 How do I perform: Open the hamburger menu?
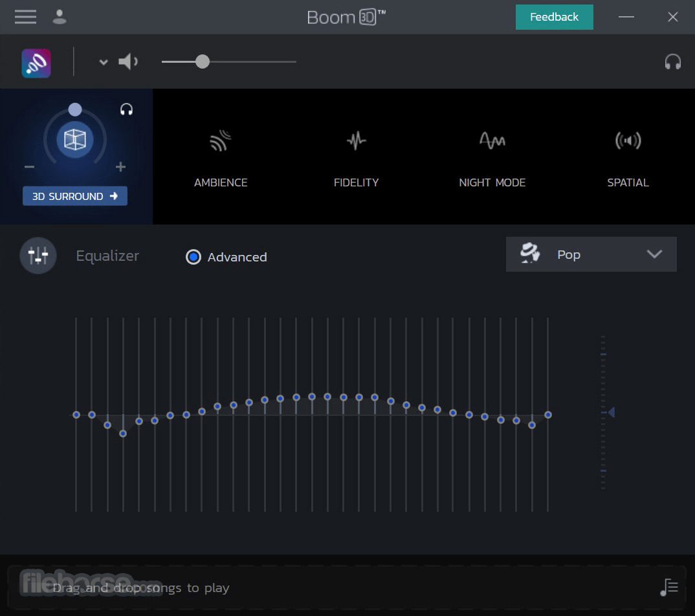pyautogui.click(x=25, y=17)
